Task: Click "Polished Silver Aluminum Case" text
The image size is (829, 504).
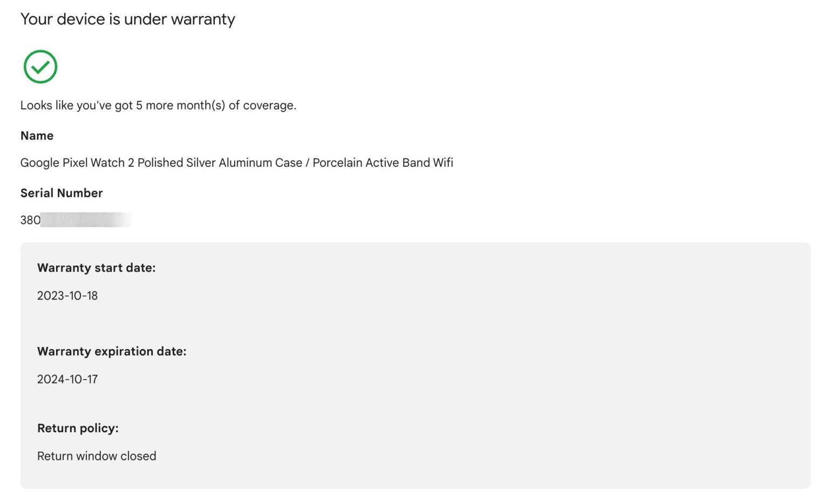Action: pyautogui.click(x=220, y=163)
